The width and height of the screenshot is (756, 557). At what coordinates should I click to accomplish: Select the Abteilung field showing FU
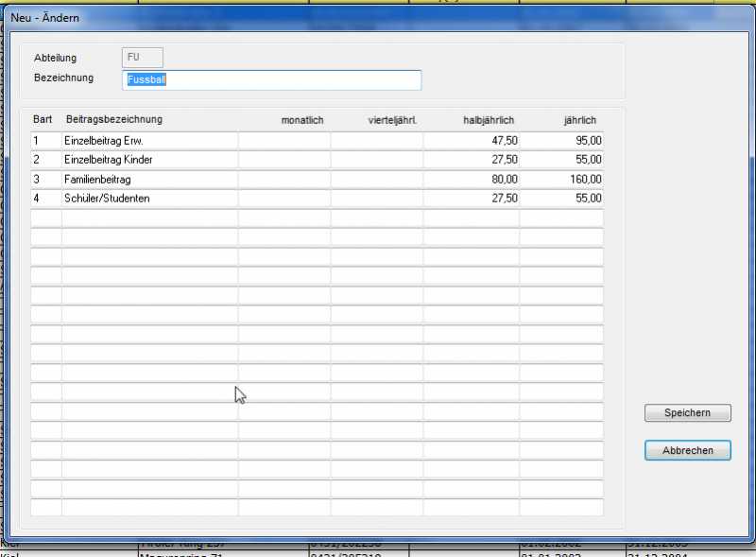143,58
